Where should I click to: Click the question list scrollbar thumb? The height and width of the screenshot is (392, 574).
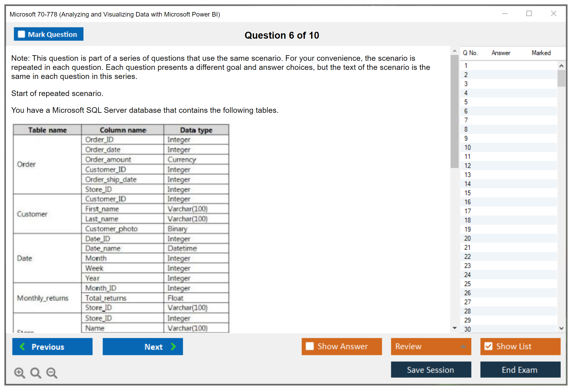pyautogui.click(x=561, y=78)
